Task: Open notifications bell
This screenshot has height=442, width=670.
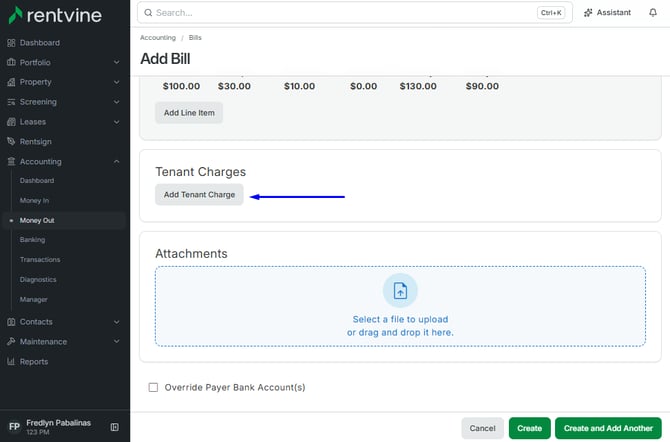Action: pyautogui.click(x=653, y=13)
